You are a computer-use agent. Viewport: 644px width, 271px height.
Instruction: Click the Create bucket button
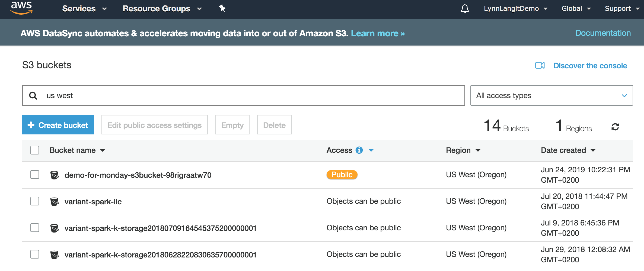(x=58, y=125)
